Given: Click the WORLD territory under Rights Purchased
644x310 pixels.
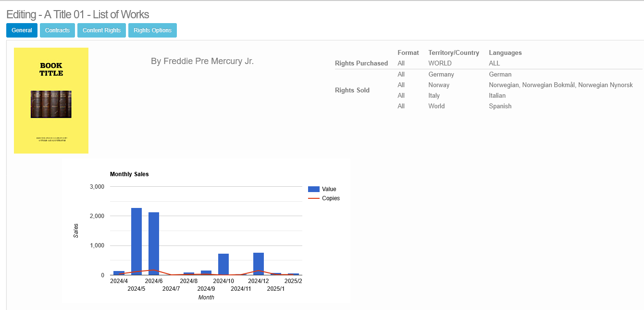Looking at the screenshot, I should (x=440, y=64).
